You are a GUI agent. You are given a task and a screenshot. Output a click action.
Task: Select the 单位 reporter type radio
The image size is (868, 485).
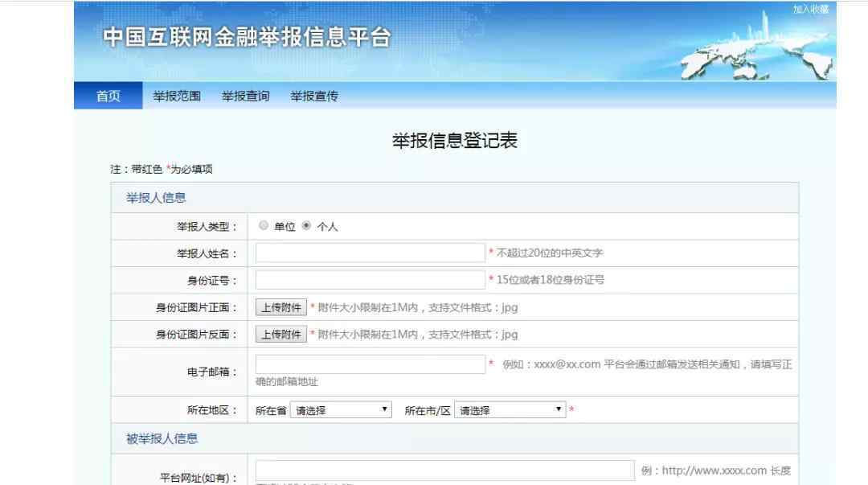264,225
